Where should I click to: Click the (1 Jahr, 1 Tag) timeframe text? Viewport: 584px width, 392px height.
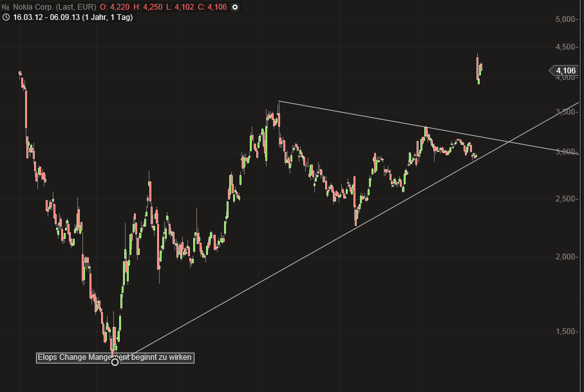[108, 18]
